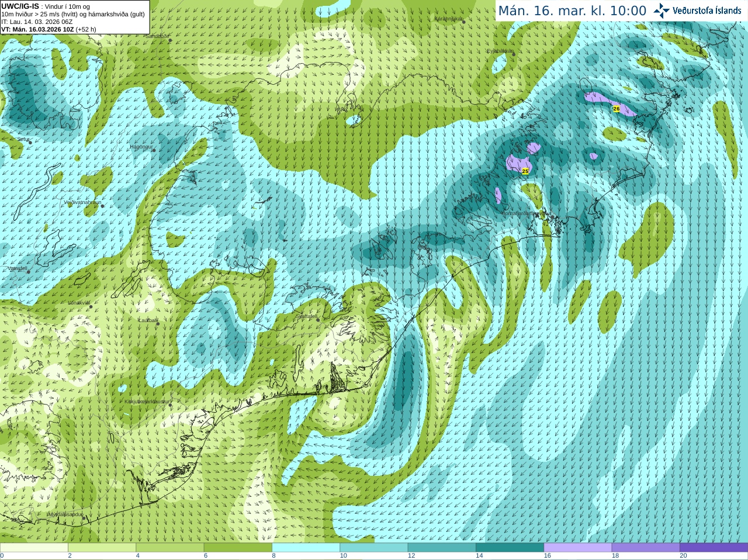Image resolution: width=748 pixels, height=560 pixels.
Task: Click the '10m hviður > 25 m/s' description line
Action: (x=73, y=14)
